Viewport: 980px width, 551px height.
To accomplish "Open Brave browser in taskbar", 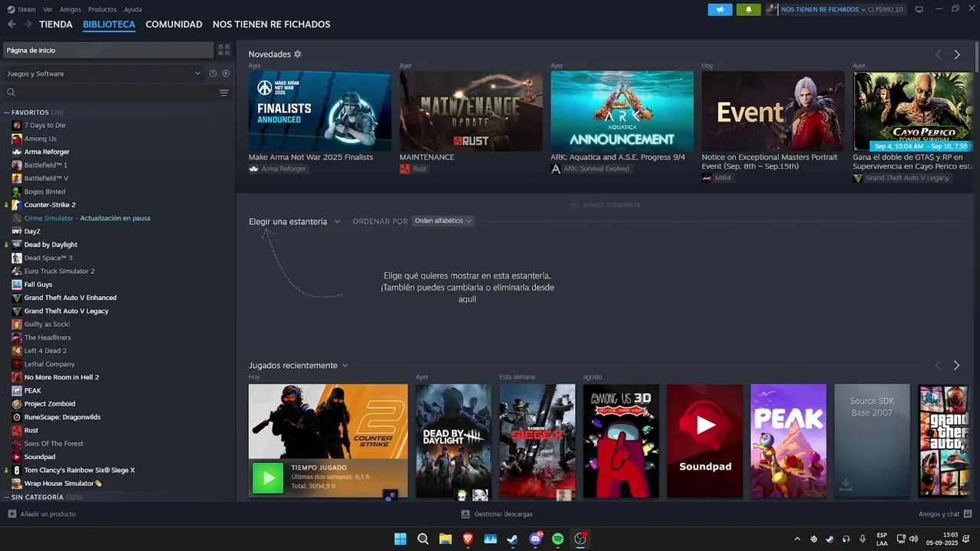I will pyautogui.click(x=468, y=539).
